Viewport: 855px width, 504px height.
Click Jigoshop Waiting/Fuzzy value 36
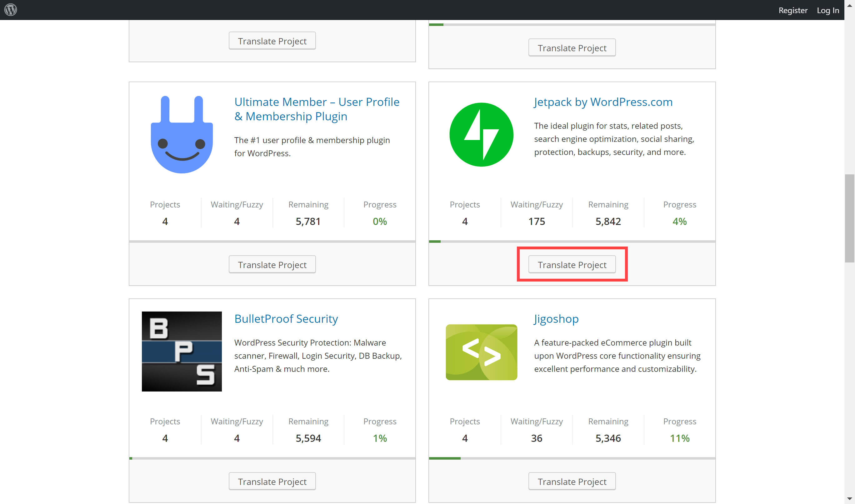[x=537, y=438]
